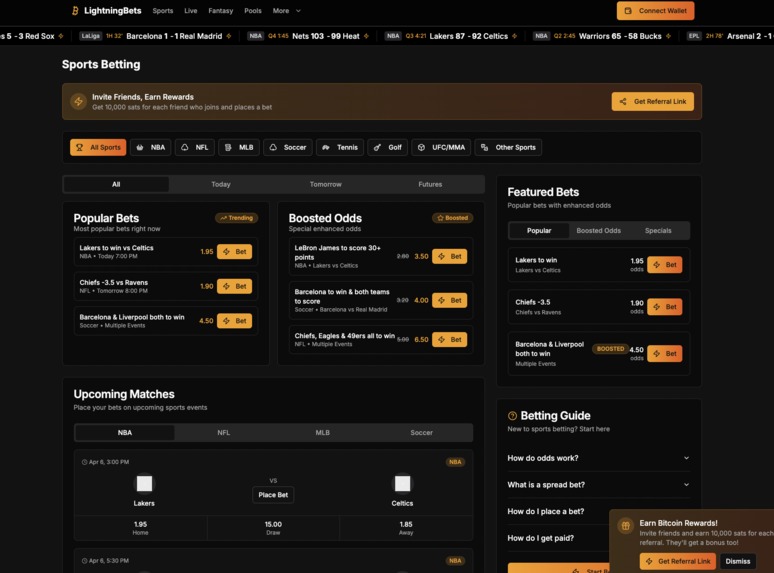Select the 1.85 Away odds for Celtics
Image resolution: width=774 pixels, height=573 pixels.
pyautogui.click(x=406, y=528)
